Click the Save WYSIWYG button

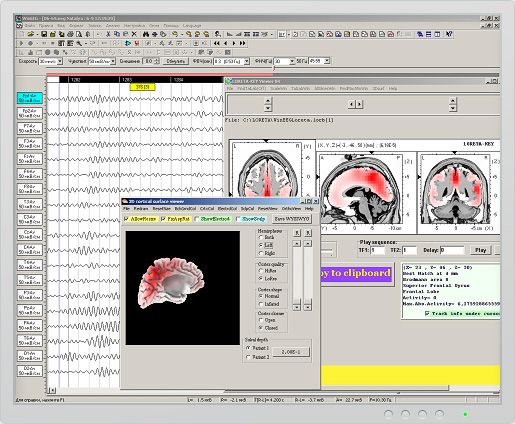[x=292, y=219]
